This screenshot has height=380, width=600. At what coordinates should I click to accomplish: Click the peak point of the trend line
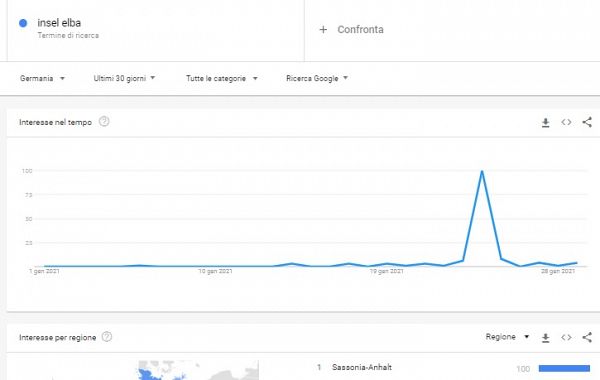click(482, 171)
